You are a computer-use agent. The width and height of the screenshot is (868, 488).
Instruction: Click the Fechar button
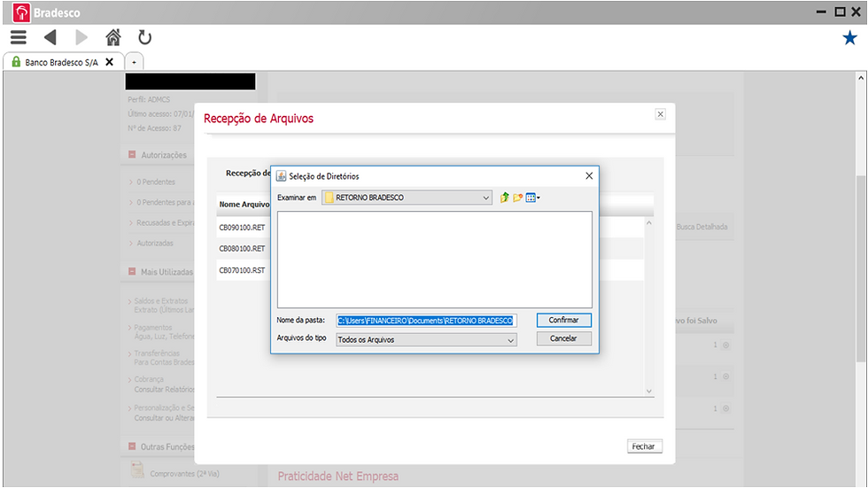click(x=645, y=446)
